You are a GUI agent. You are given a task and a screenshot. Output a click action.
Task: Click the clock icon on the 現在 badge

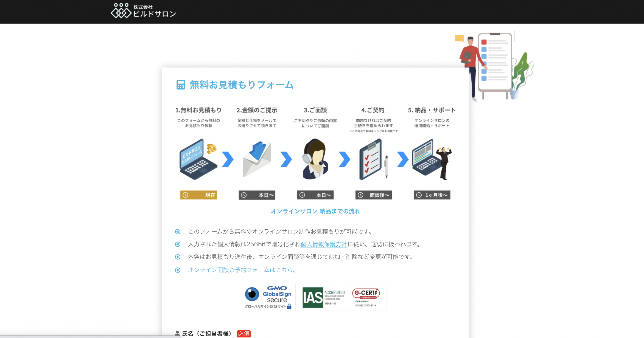coord(186,195)
